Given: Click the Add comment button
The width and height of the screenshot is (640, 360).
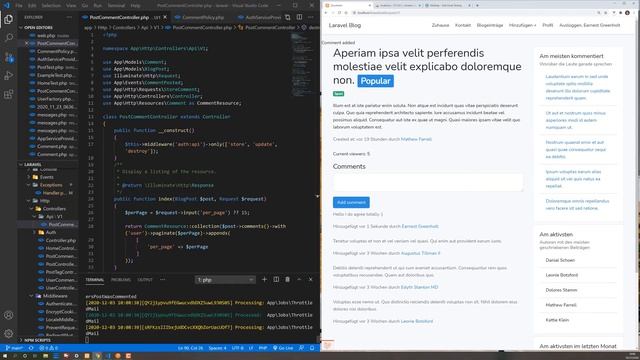Looking at the screenshot, I should [351, 202].
